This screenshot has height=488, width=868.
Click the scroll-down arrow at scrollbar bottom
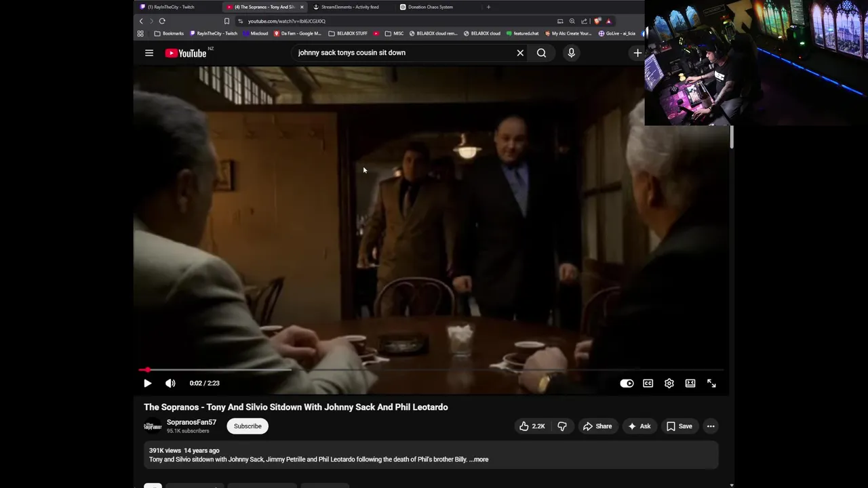[731, 485]
